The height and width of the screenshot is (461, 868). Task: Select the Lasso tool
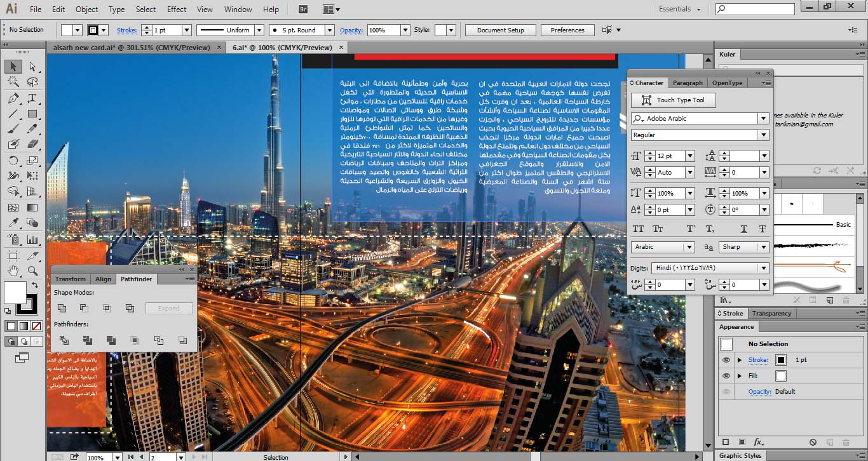(32, 82)
